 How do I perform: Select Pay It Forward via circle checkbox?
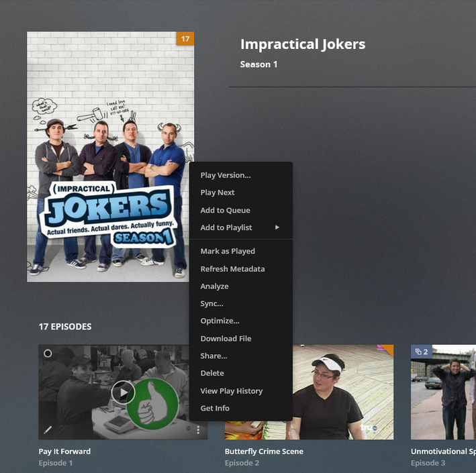point(48,354)
